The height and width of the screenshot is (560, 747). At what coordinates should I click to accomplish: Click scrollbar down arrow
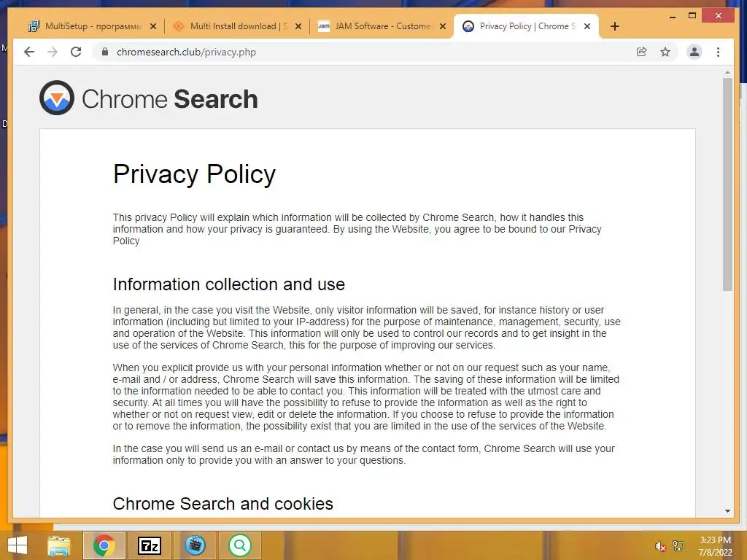click(727, 511)
